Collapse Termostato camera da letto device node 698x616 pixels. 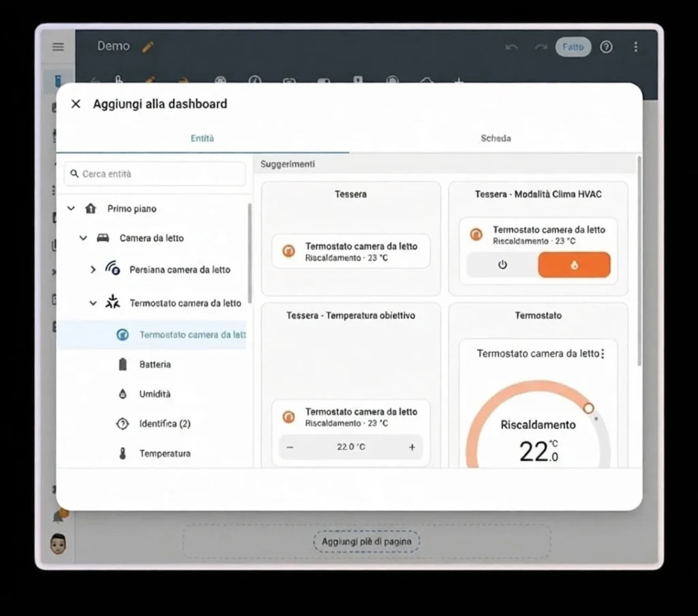point(93,303)
